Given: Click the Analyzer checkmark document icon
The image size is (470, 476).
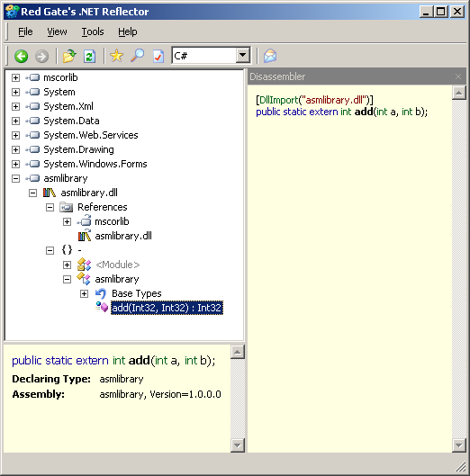Looking at the screenshot, I should [158, 56].
